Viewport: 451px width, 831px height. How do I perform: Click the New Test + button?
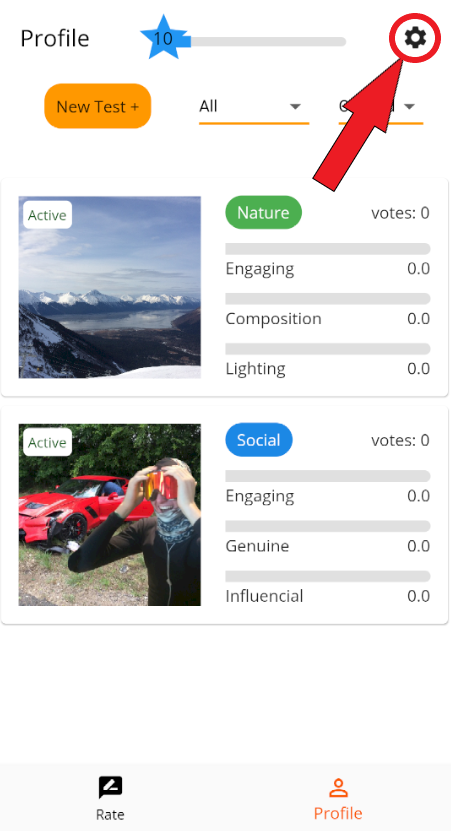pyautogui.click(x=98, y=106)
